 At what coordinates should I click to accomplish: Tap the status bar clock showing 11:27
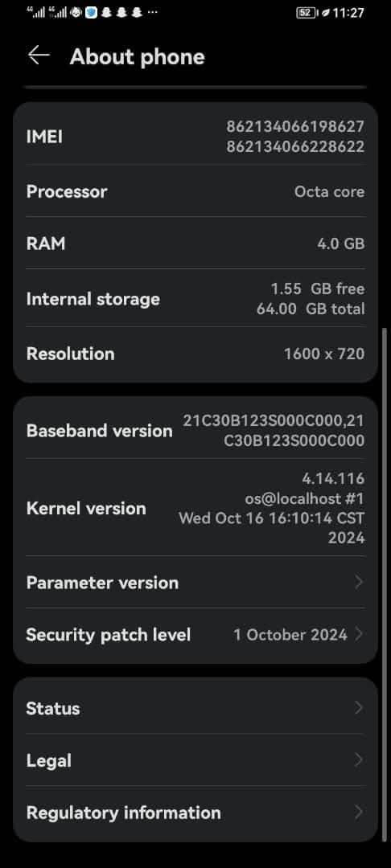click(349, 12)
